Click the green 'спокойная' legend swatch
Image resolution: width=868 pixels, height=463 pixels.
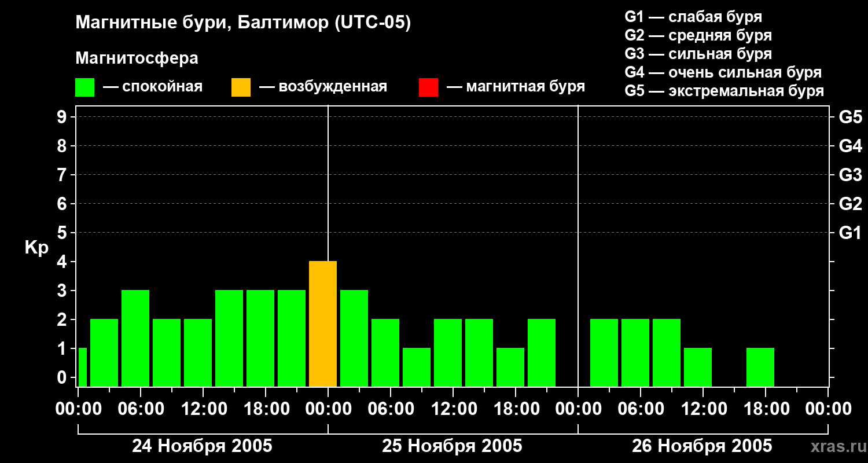tap(85, 87)
